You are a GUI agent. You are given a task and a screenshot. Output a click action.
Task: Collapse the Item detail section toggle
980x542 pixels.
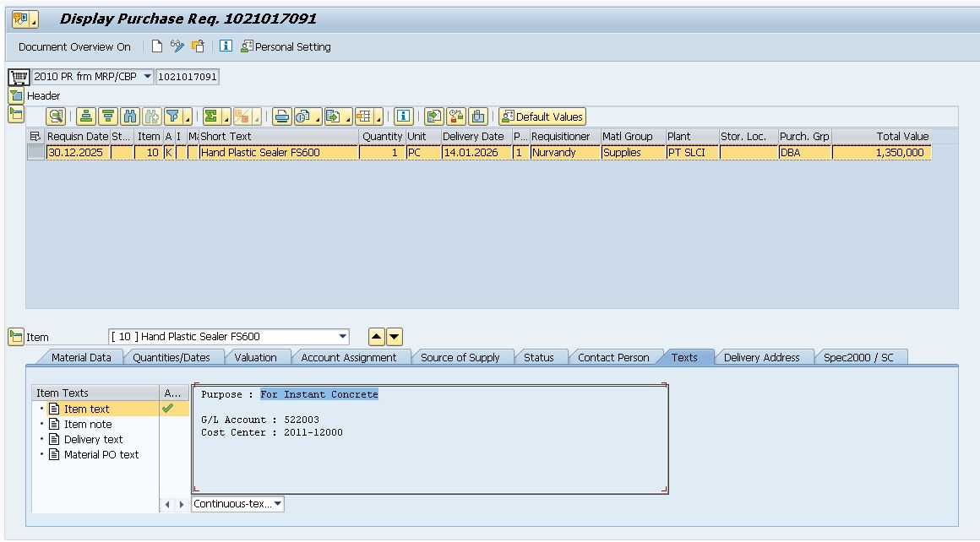[16, 337]
